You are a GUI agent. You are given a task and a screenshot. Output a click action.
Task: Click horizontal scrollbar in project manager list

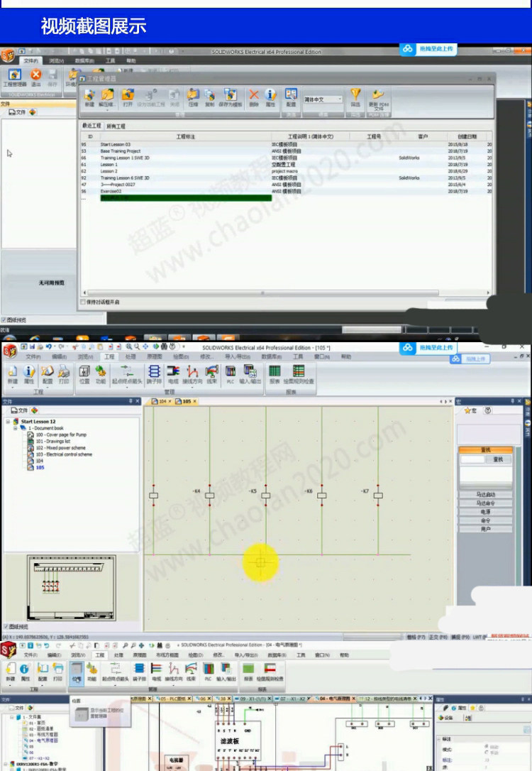point(262,292)
